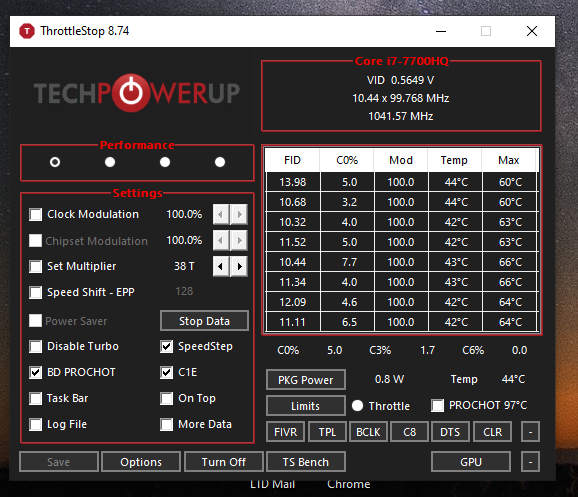Launch TS Bench benchmark
The width and height of the screenshot is (578, 497).
coord(306,462)
